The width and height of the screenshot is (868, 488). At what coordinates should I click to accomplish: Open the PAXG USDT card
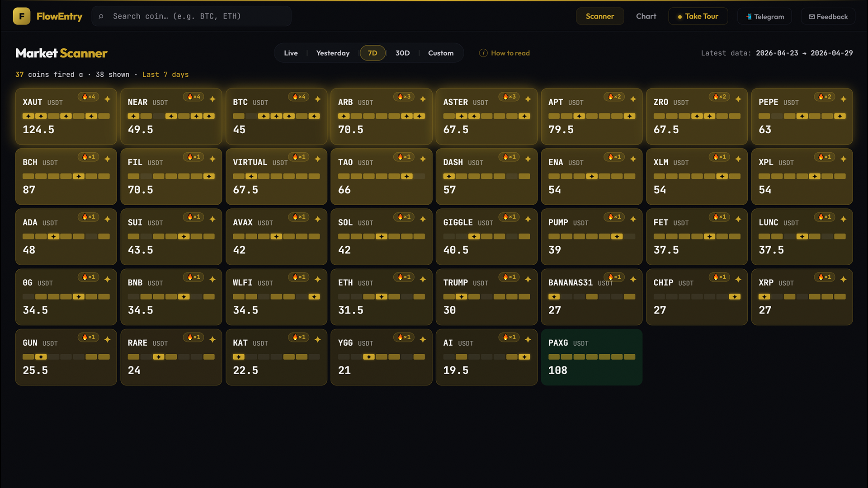click(x=592, y=357)
